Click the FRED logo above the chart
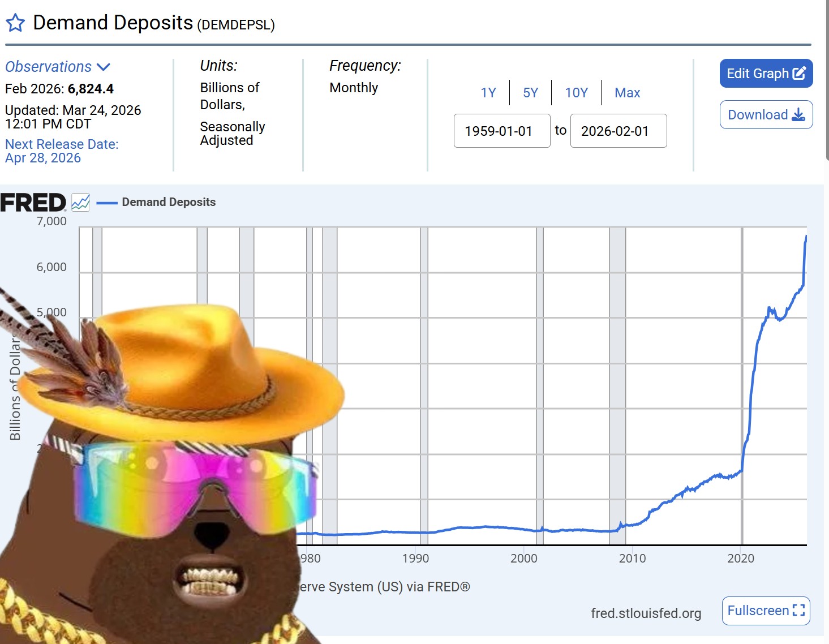The height and width of the screenshot is (644, 829). tap(33, 202)
